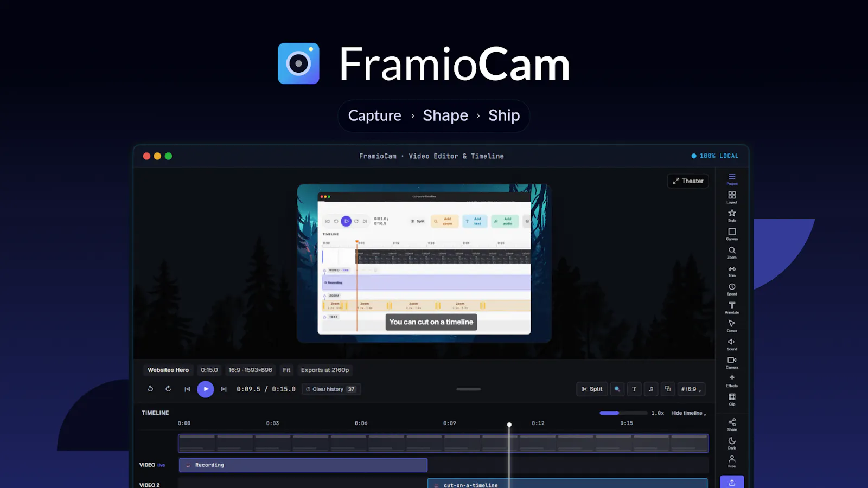Add zoom with magnifier toolbar button
The image size is (868, 488).
tap(617, 389)
